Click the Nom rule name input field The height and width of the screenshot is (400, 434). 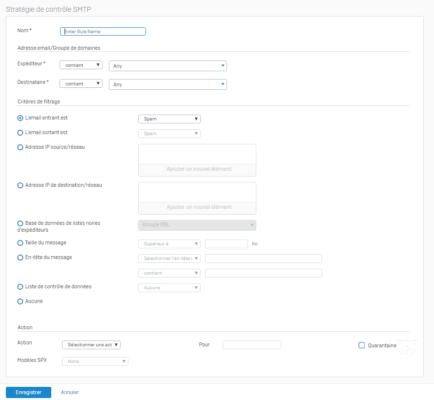pos(103,31)
